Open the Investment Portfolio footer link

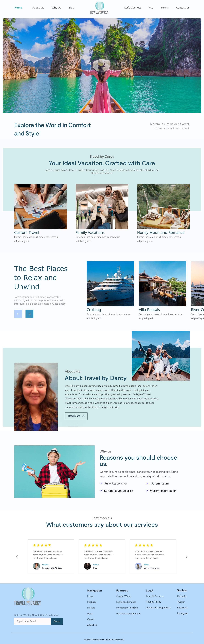pos(127,607)
